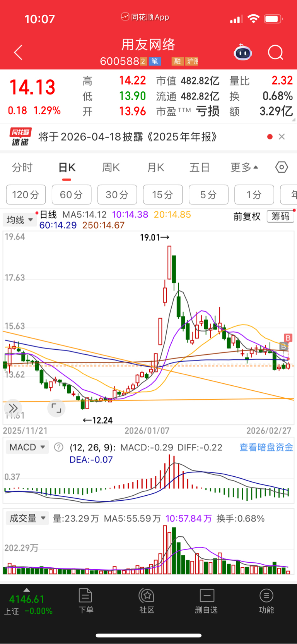
Task: Open the AI robot assistant icon
Action: pos(243,52)
